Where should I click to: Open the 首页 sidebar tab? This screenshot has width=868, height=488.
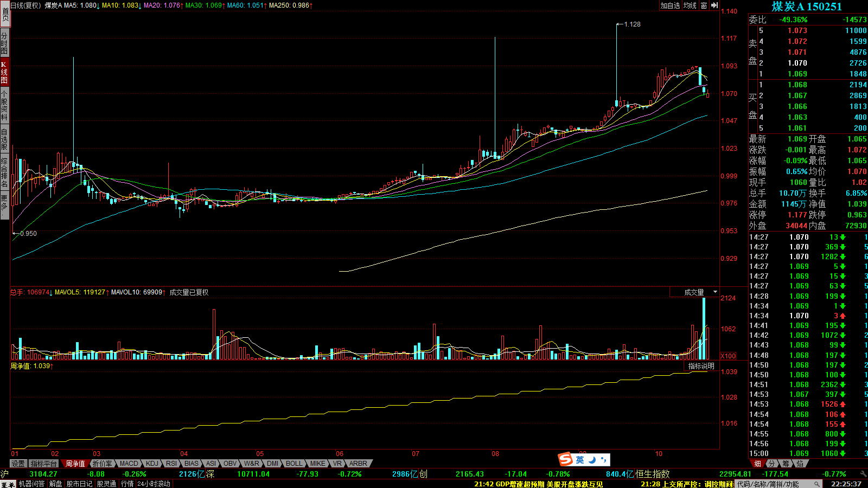[4, 14]
